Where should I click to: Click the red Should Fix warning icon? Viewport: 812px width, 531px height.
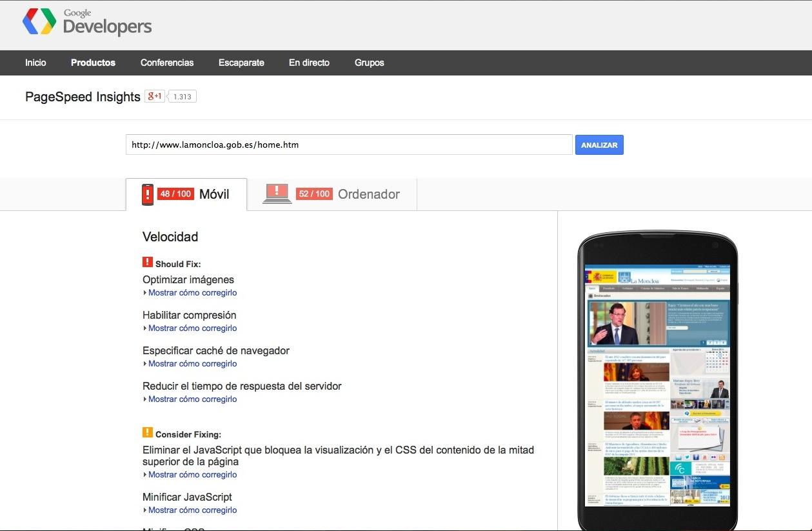pyautogui.click(x=148, y=263)
